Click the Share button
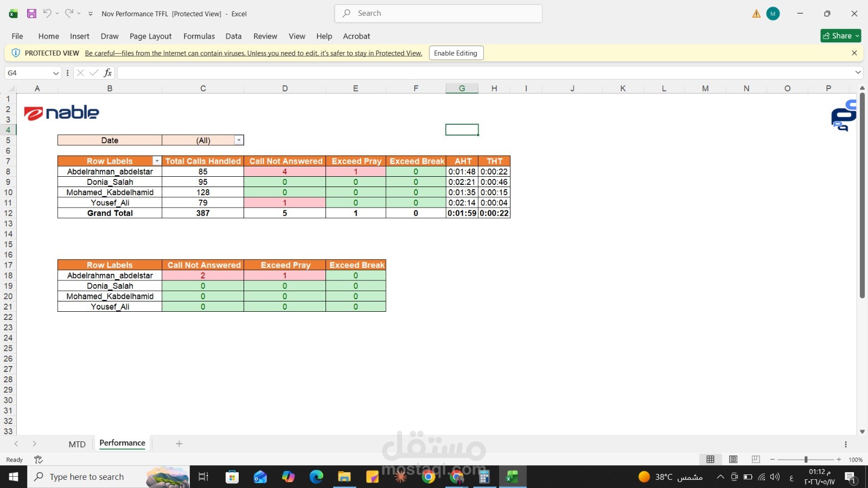Viewport: 868px width, 488px height. (841, 36)
